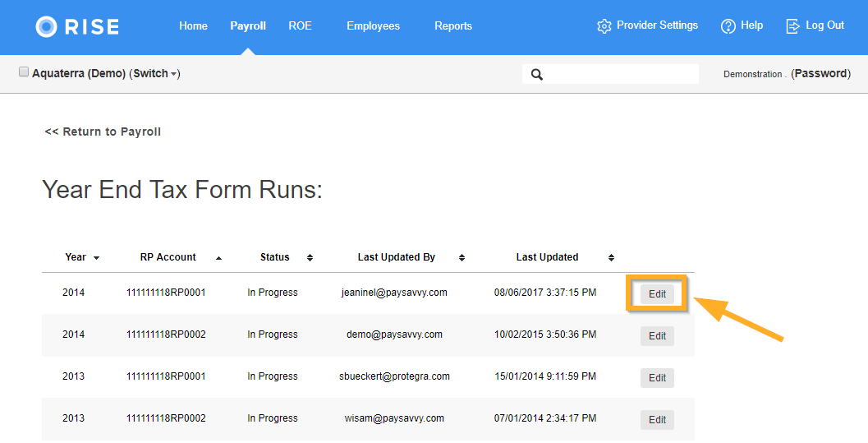Screen dimensions: 868x443
Task: Sort by RP Account column arrow
Action: pyautogui.click(x=218, y=258)
